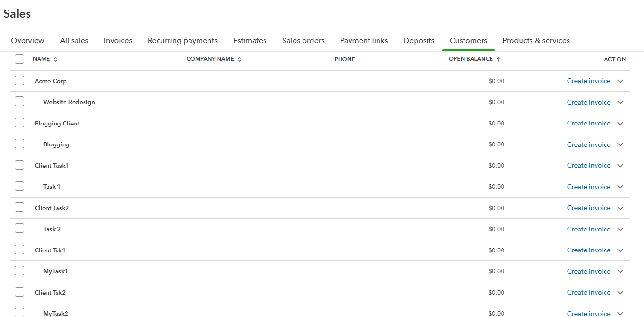The image size is (644, 317).
Task: Expand the action dropdown for Client Task1
Action: (x=620, y=166)
